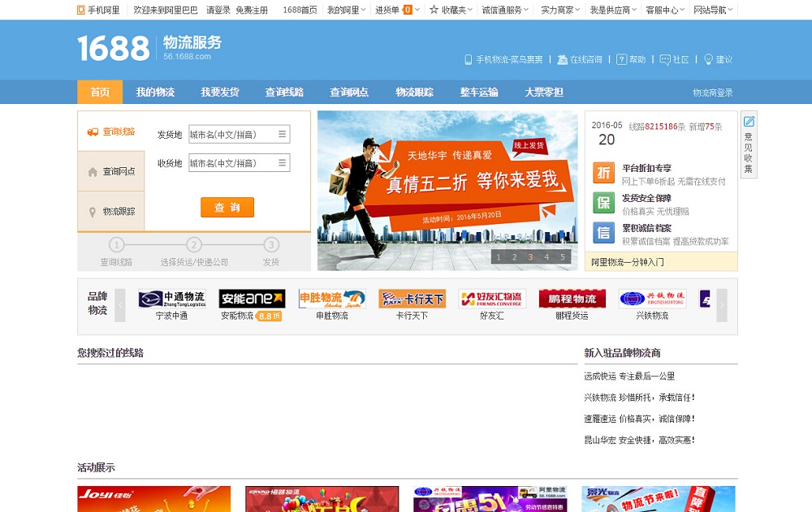Image resolution: width=812 pixels, height=512 pixels.
Task: Click the truck icon for 查询线路
Action: (93, 132)
